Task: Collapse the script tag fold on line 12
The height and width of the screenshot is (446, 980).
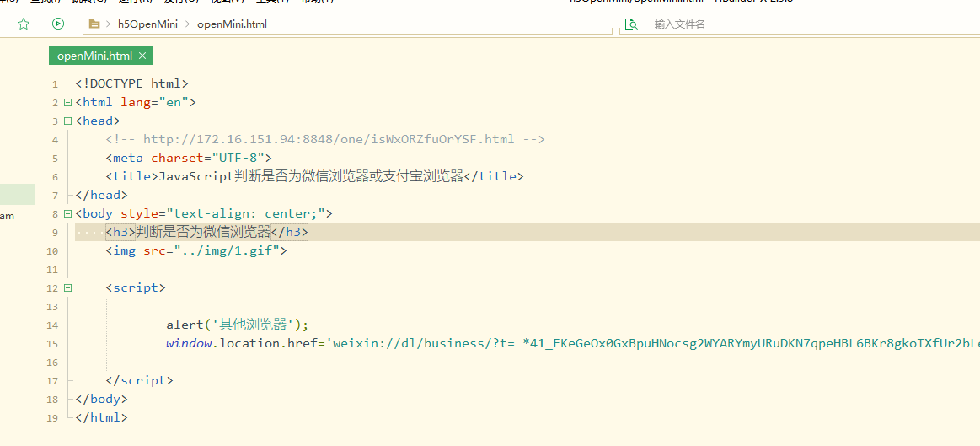Action: [67, 288]
